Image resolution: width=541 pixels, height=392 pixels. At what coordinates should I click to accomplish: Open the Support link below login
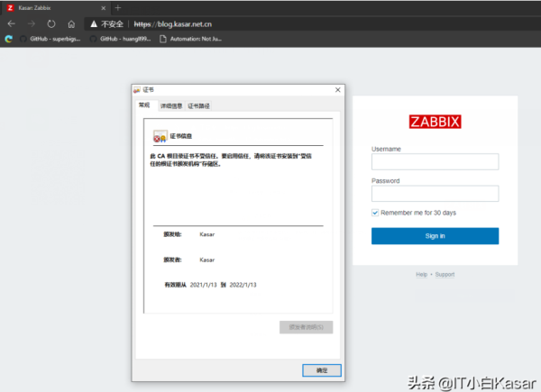coord(445,275)
